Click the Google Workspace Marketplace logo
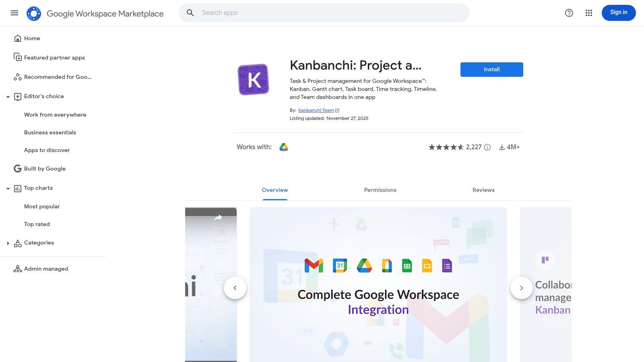This screenshot has width=644, height=362. (x=95, y=13)
